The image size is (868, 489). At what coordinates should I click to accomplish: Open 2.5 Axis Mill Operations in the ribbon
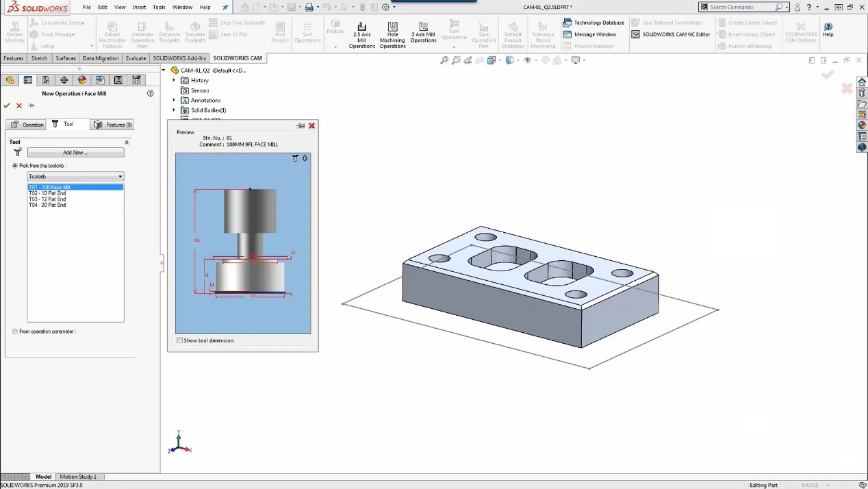tap(361, 34)
